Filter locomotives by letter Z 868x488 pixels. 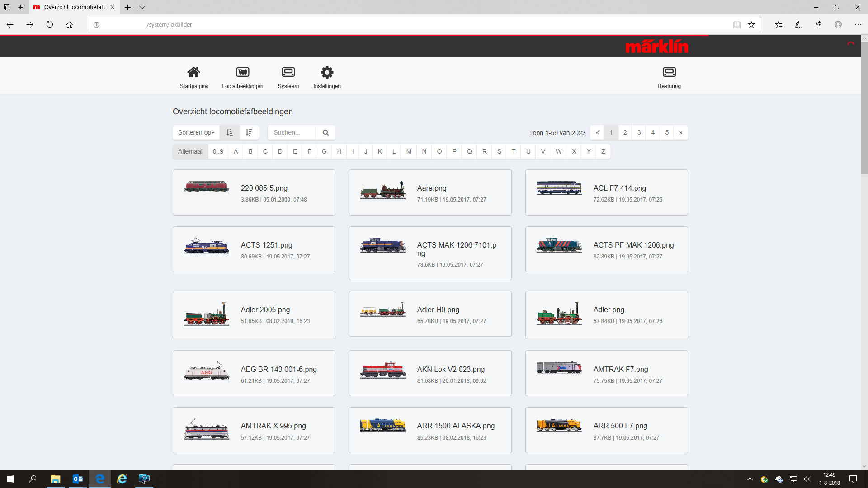(x=603, y=151)
